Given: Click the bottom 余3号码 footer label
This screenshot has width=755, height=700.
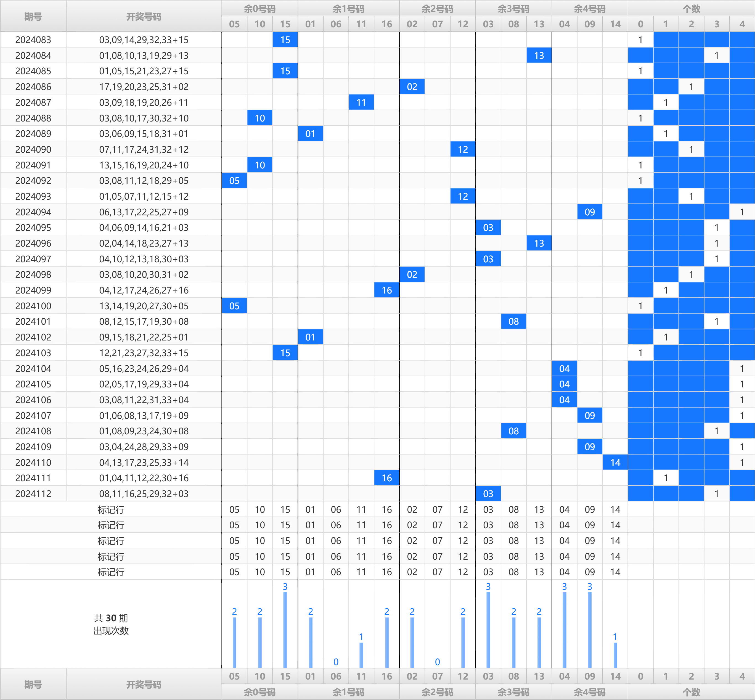Looking at the screenshot, I should (x=514, y=692).
